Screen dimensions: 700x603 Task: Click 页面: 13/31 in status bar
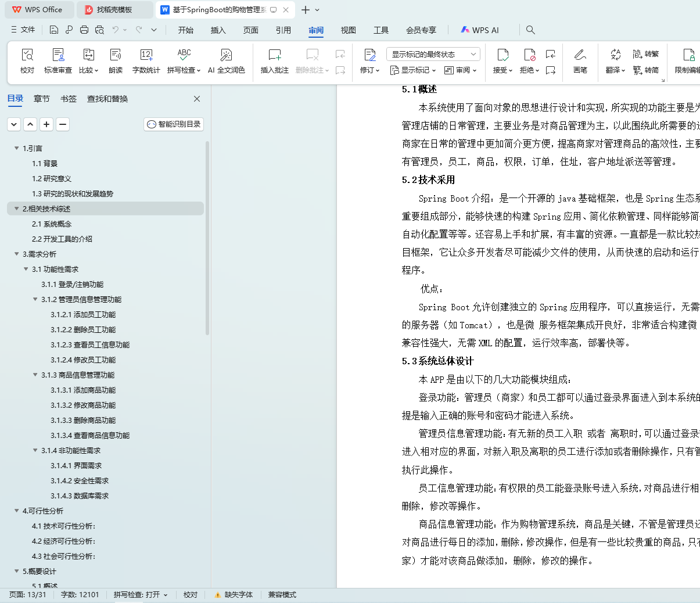coord(28,595)
